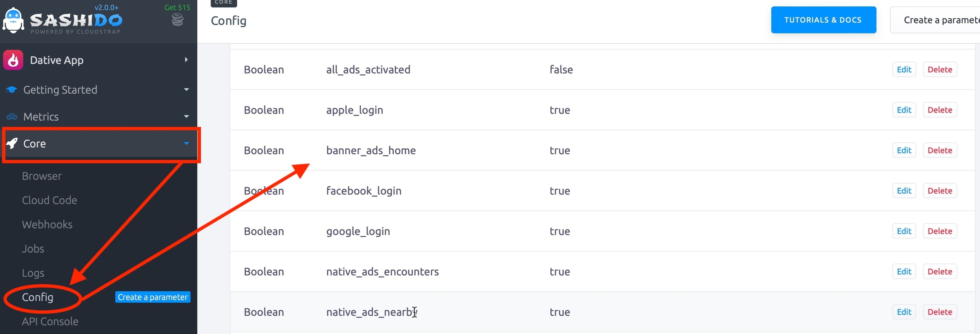The height and width of the screenshot is (334, 980).
Task: Edit the all_ads_activated parameter
Action: (904, 70)
